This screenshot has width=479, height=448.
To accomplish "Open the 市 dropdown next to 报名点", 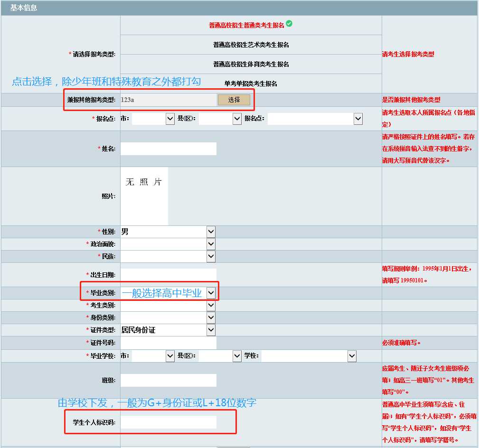I will [169, 118].
